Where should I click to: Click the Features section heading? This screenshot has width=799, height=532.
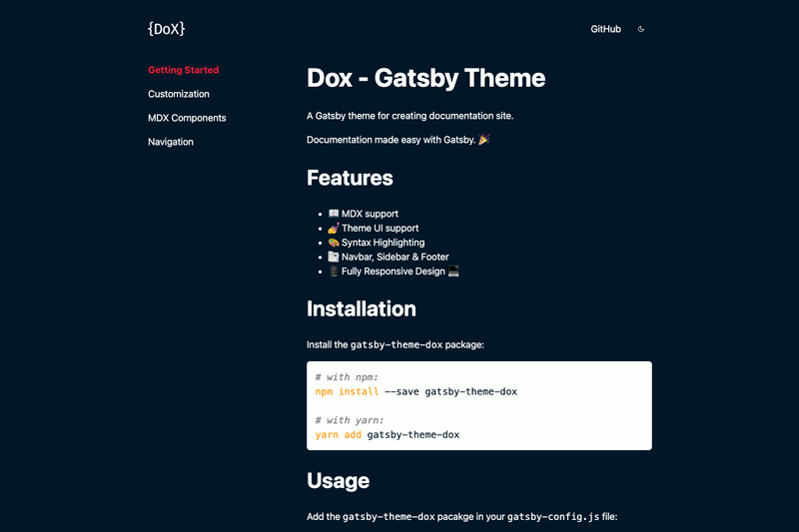coord(350,178)
